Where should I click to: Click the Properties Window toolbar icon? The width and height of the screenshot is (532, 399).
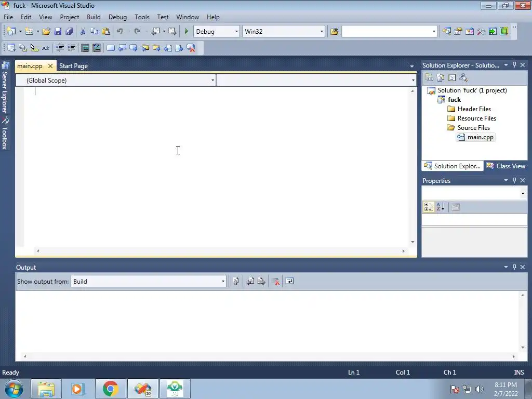458,32
